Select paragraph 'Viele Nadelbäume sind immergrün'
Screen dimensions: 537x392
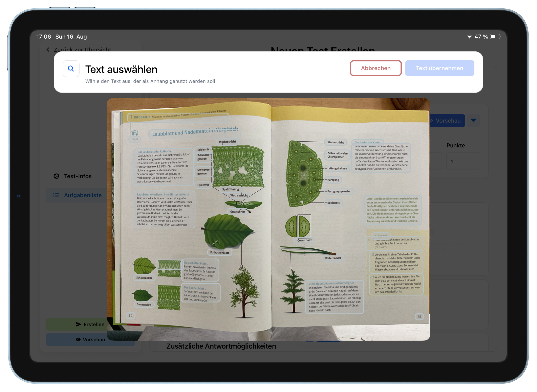click(335, 297)
